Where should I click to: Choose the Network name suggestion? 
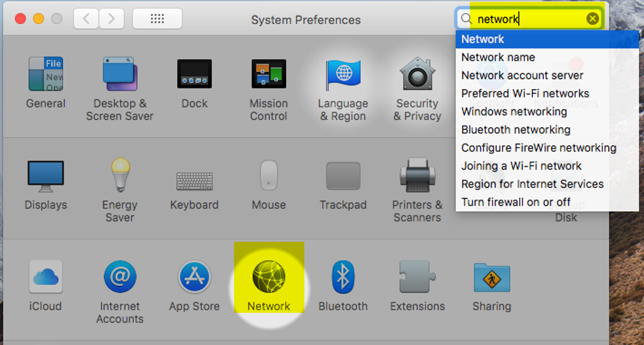[547, 57]
